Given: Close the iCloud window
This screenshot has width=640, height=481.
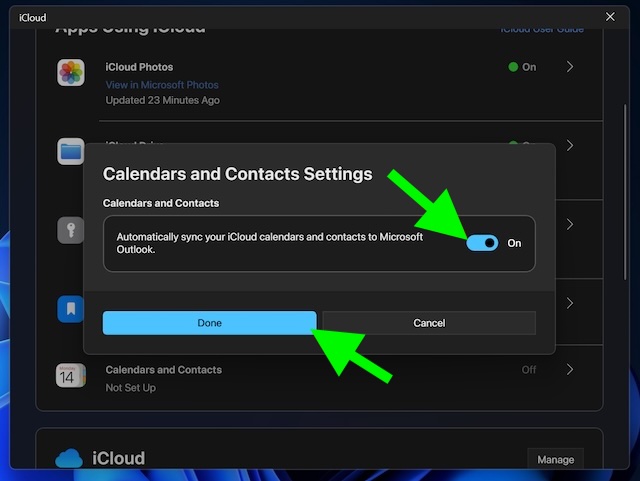Looking at the screenshot, I should pyautogui.click(x=610, y=17).
